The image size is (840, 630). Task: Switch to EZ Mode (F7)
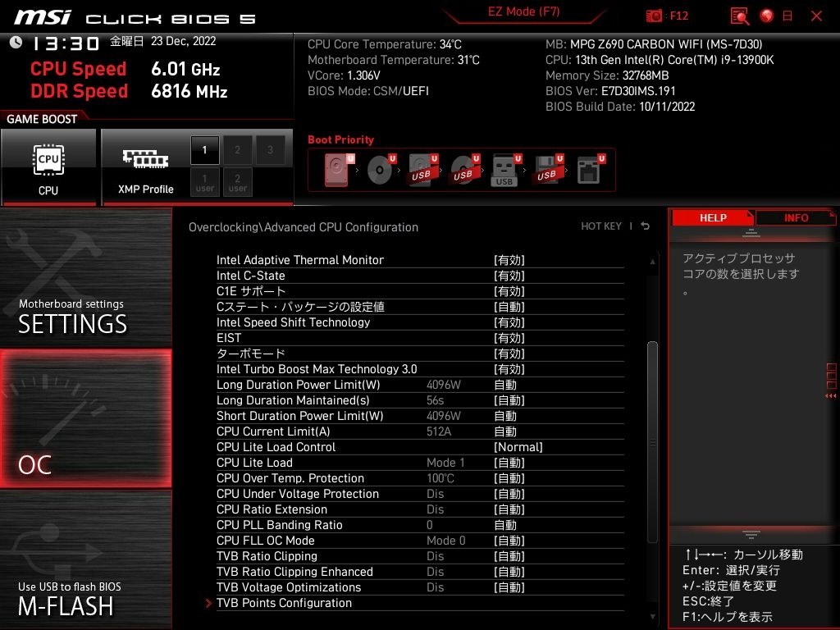[523, 11]
